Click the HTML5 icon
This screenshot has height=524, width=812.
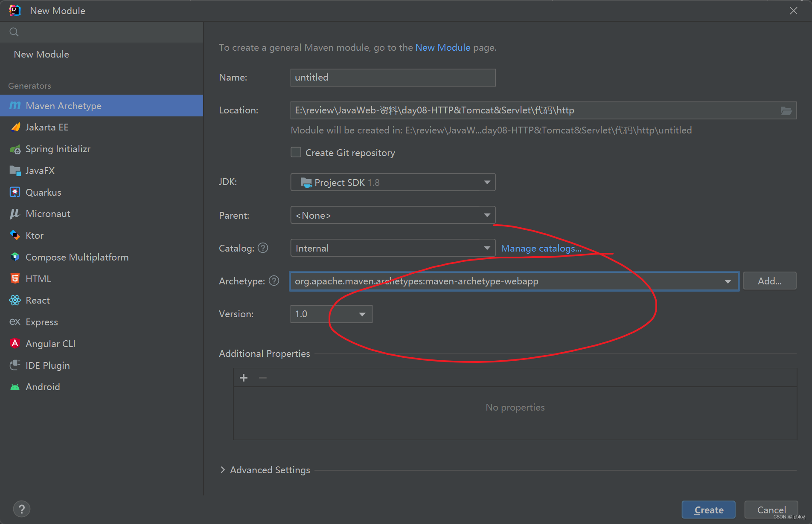pos(15,279)
